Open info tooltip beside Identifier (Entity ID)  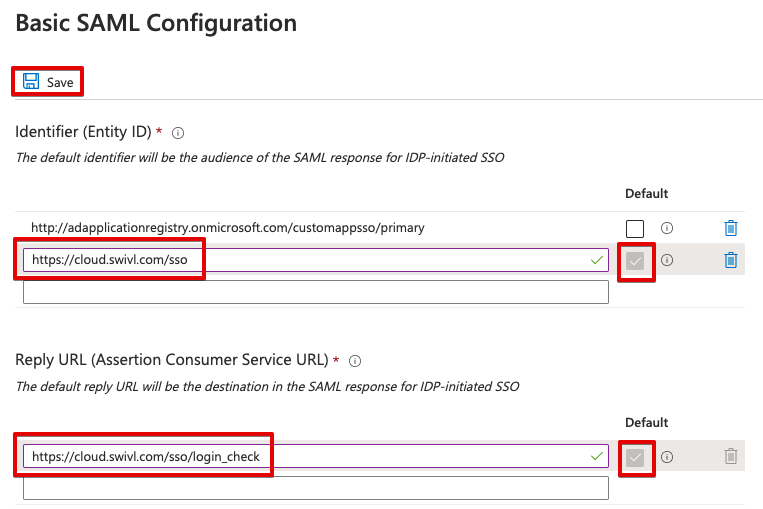click(x=178, y=133)
